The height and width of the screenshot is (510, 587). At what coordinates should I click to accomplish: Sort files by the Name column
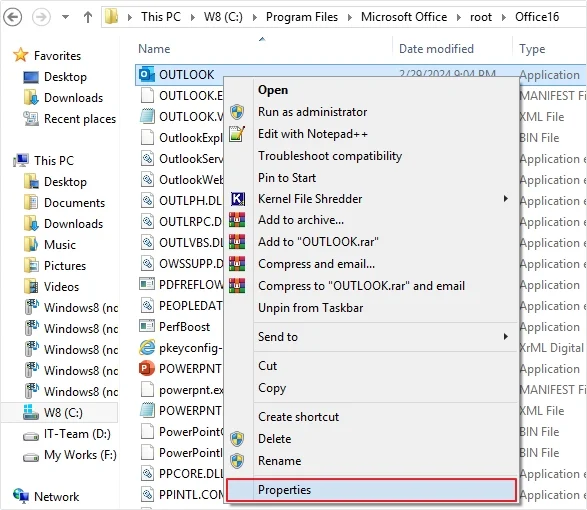[x=154, y=49]
